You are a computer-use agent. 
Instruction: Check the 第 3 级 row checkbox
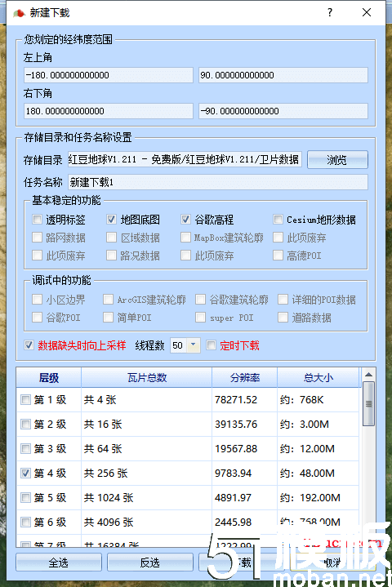[25, 448]
